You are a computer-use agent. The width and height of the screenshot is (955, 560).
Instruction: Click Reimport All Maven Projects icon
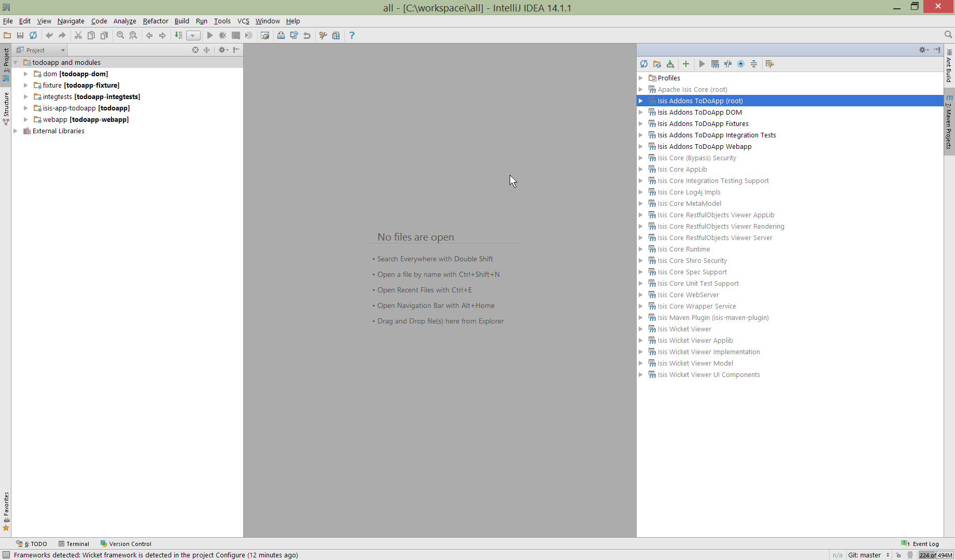(x=644, y=64)
